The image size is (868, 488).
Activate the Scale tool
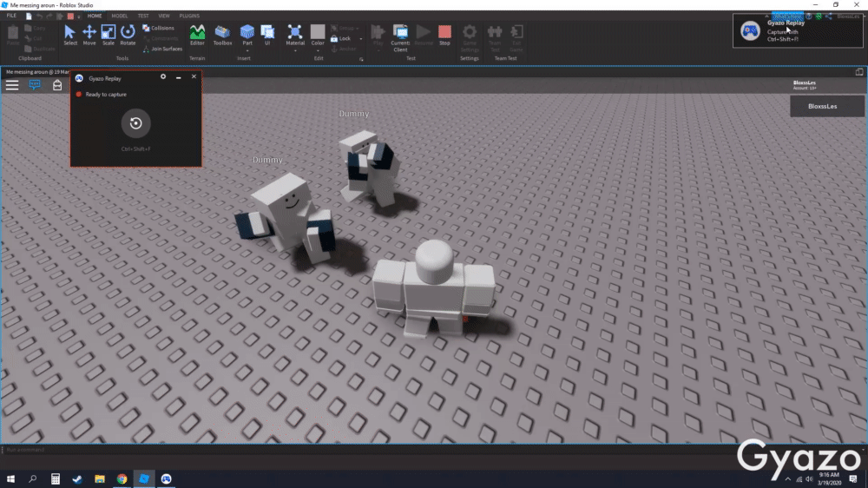pos(108,35)
